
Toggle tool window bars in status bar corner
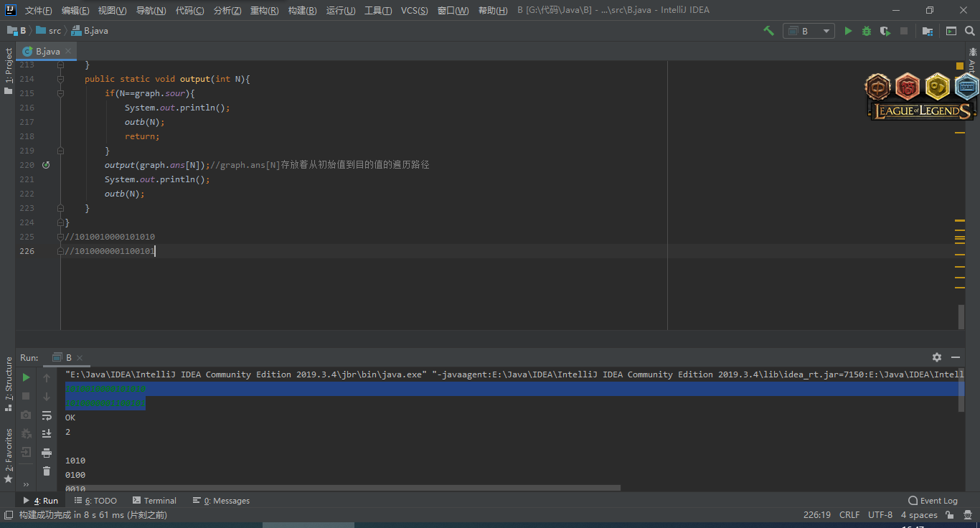click(8, 515)
